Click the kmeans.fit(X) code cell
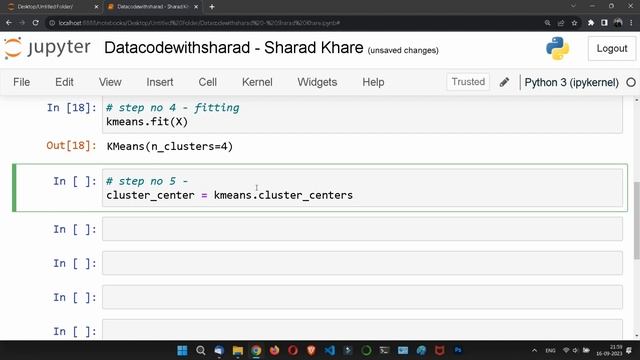Screen dimensions: 640x360 [362, 115]
